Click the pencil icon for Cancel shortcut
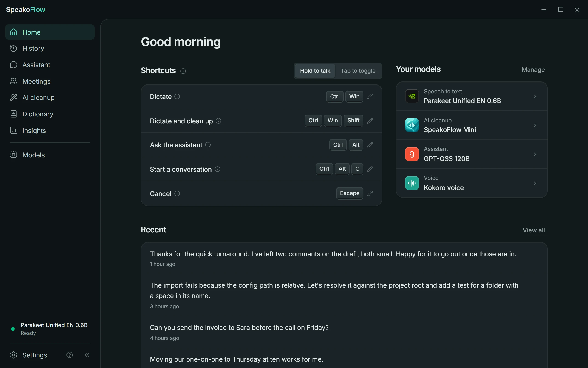Screen dimensions: 588x368 [x=370, y=193]
